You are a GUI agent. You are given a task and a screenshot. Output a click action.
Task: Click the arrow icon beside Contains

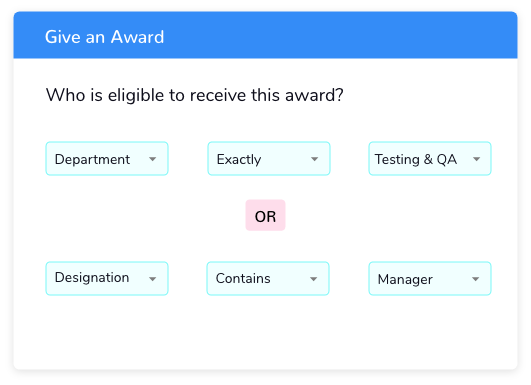314,279
